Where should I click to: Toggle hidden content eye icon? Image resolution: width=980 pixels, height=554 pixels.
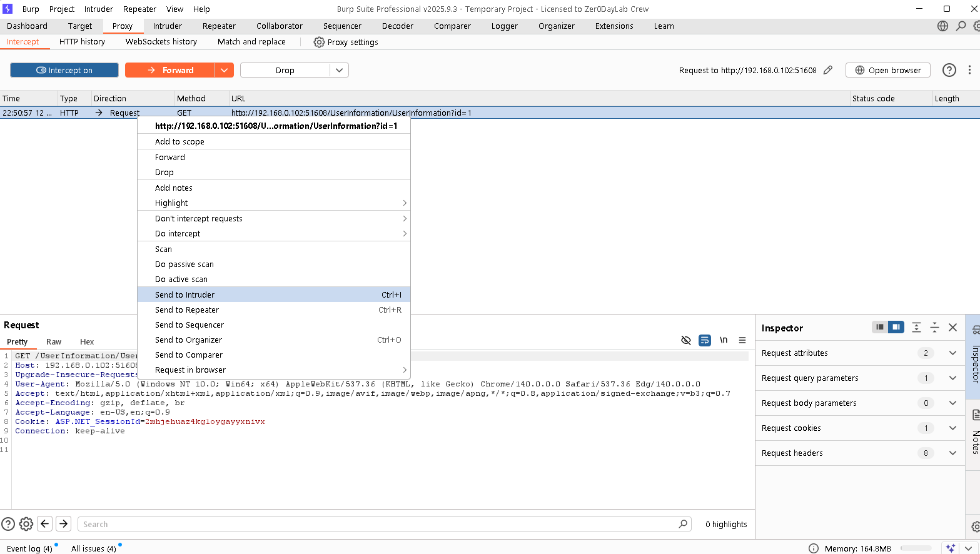coord(686,340)
